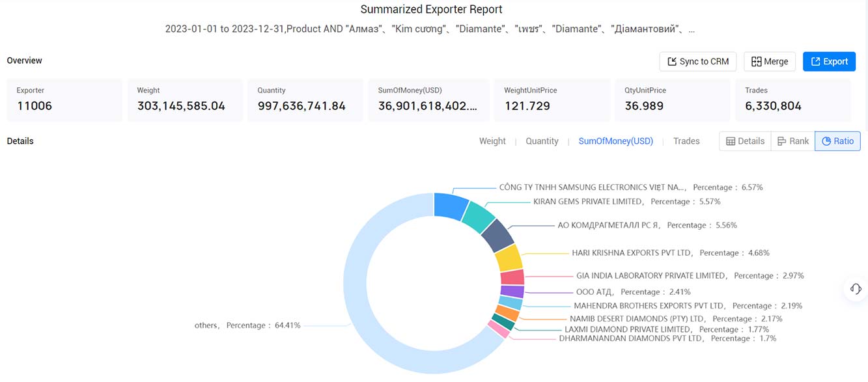Click the Samsung Electronics blue donut slice
Screen dimensions: 868x382
tap(451, 205)
